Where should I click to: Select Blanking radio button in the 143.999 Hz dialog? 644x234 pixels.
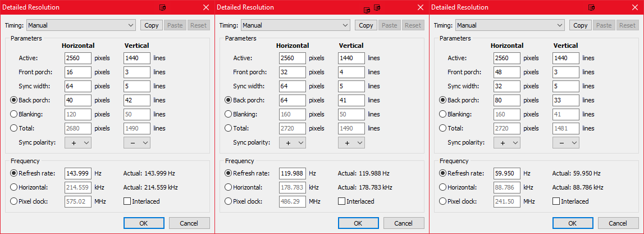coord(14,114)
